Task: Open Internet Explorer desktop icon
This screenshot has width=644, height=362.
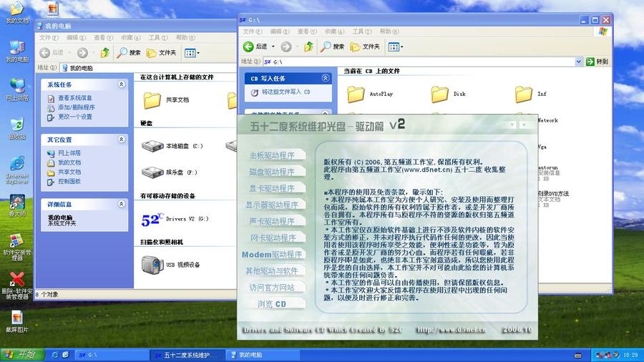Action: click(17, 170)
